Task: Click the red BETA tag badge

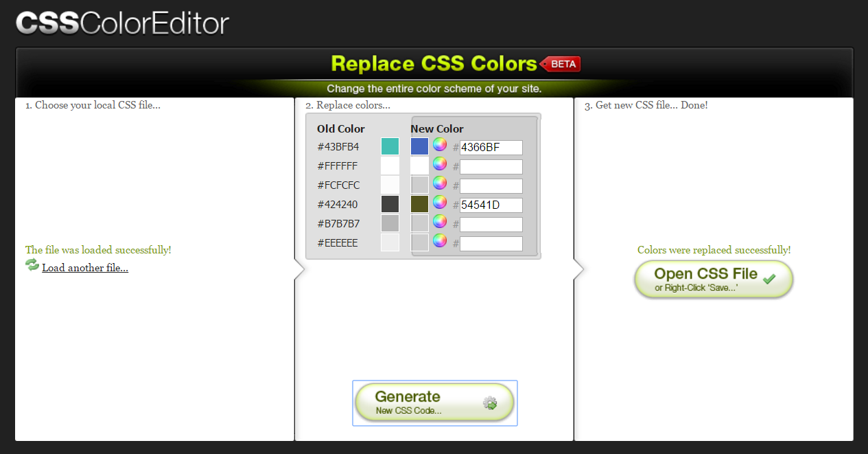Action: tap(561, 64)
